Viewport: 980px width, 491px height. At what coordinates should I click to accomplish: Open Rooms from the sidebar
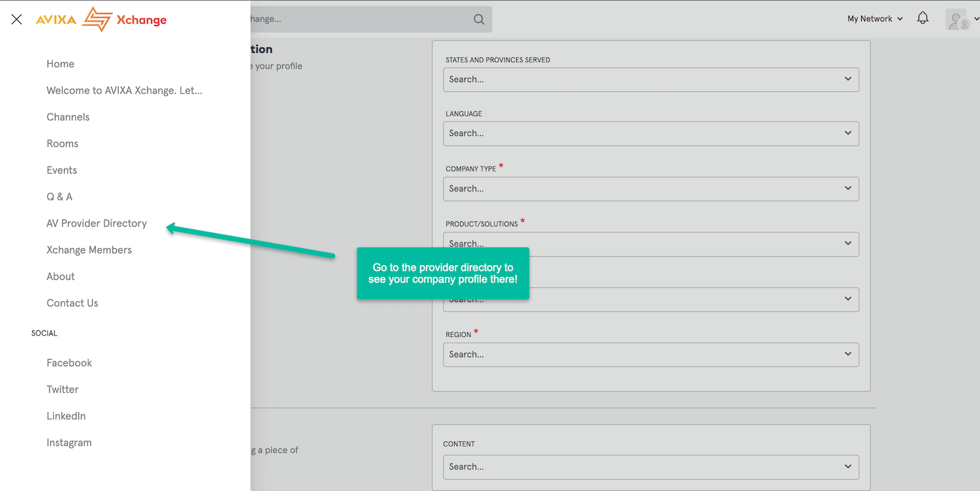(63, 144)
